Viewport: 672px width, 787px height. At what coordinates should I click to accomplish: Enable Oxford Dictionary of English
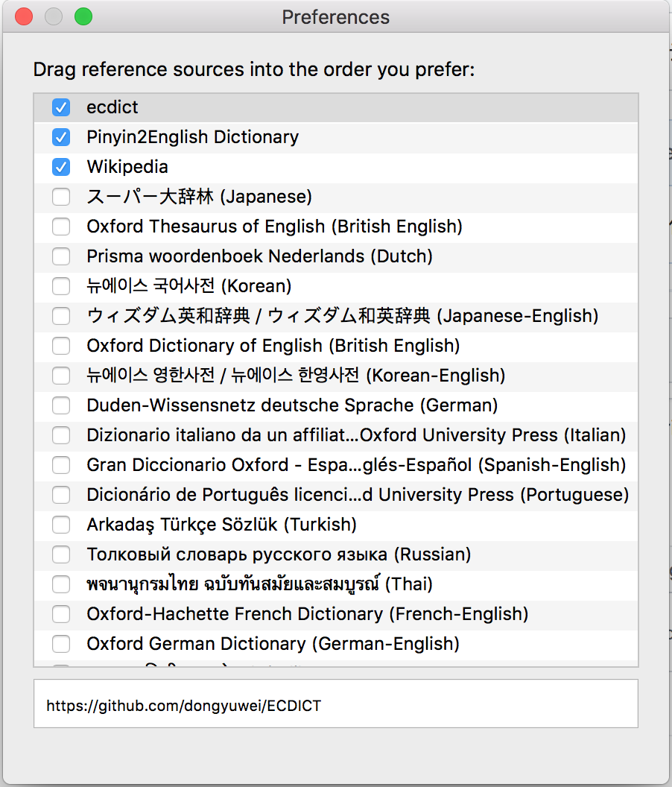60,346
